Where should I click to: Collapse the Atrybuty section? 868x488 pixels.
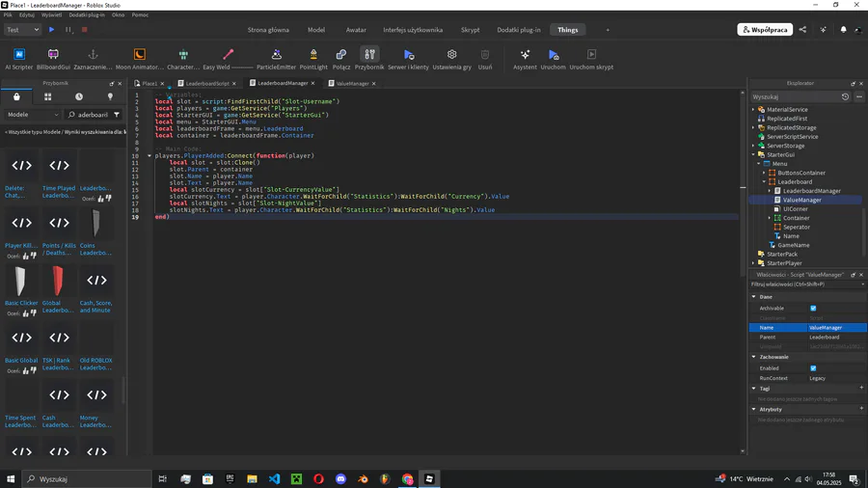point(754,410)
